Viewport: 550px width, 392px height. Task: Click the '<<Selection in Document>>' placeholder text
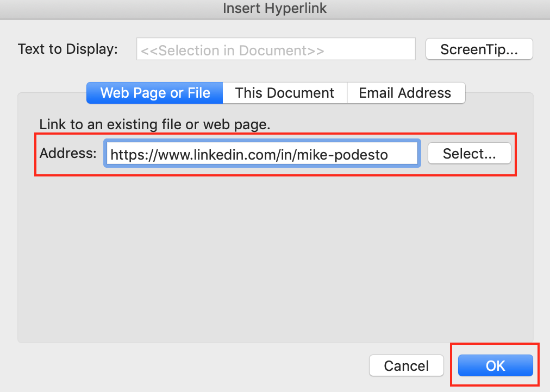coord(232,50)
